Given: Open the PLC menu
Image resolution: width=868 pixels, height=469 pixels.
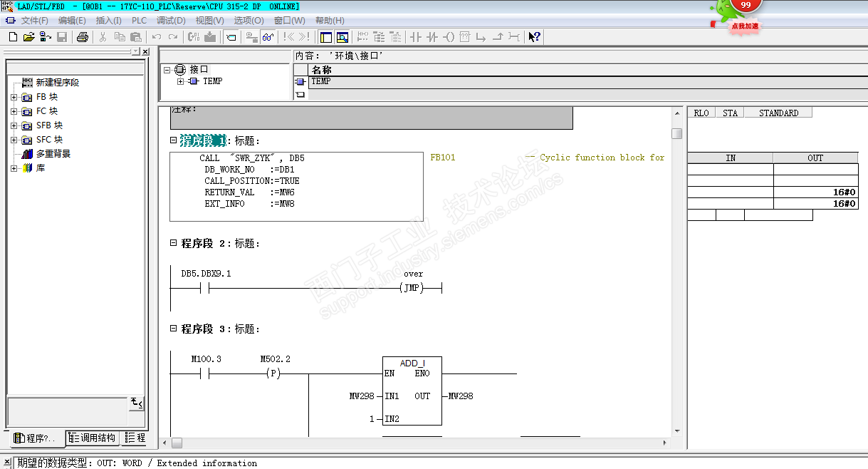Looking at the screenshot, I should tap(139, 21).
